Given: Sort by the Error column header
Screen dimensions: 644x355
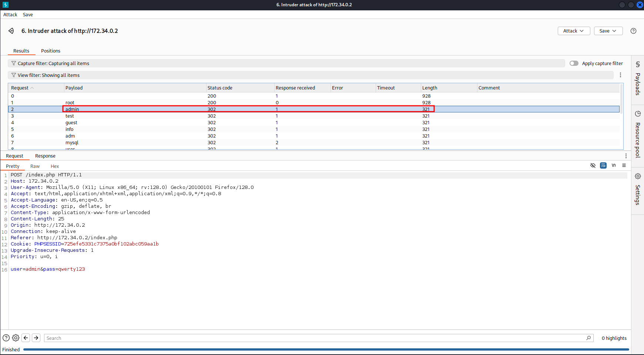Looking at the screenshot, I should pyautogui.click(x=353, y=88).
